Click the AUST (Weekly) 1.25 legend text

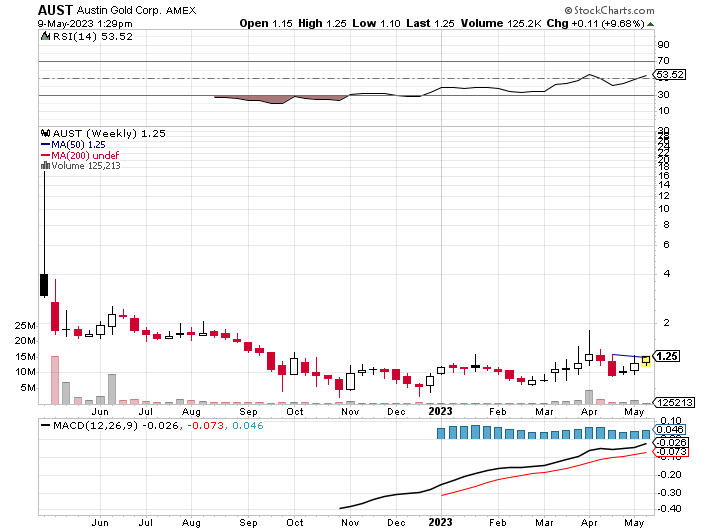click(109, 133)
